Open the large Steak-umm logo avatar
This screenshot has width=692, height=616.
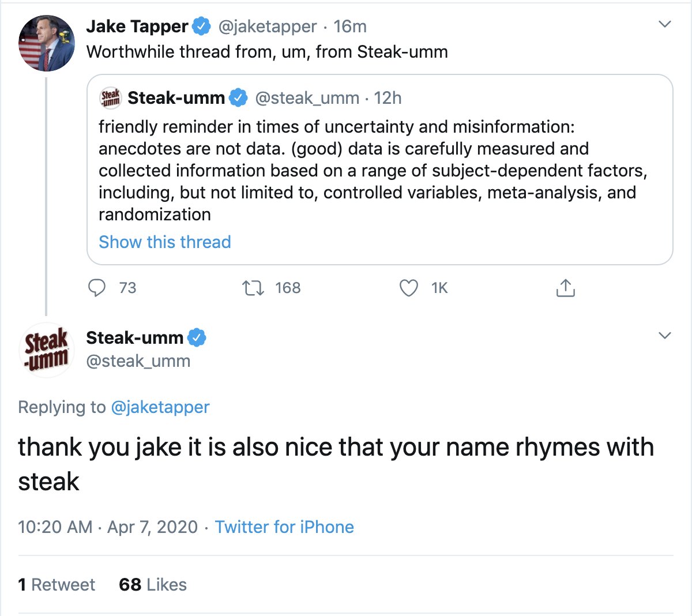click(46, 350)
